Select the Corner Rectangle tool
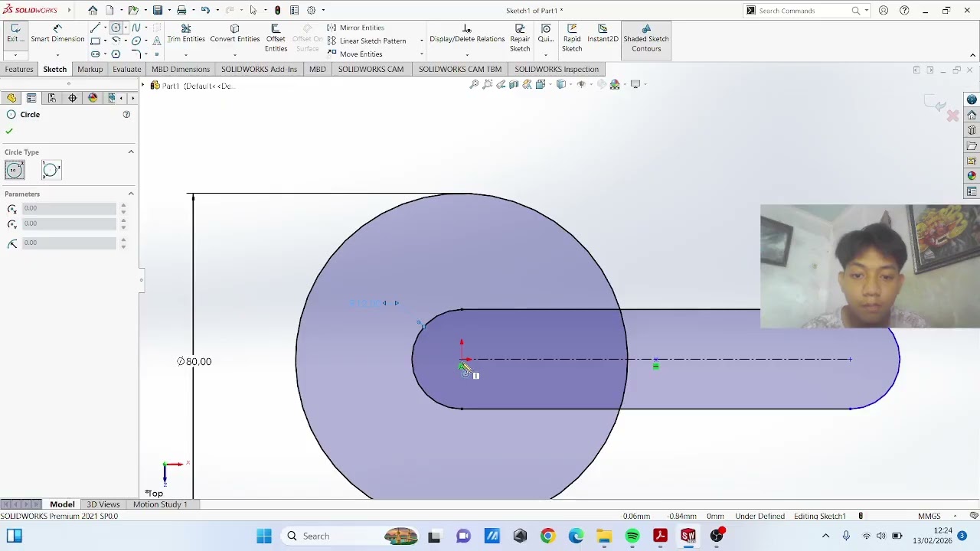The height and width of the screenshot is (551, 980). tap(95, 41)
